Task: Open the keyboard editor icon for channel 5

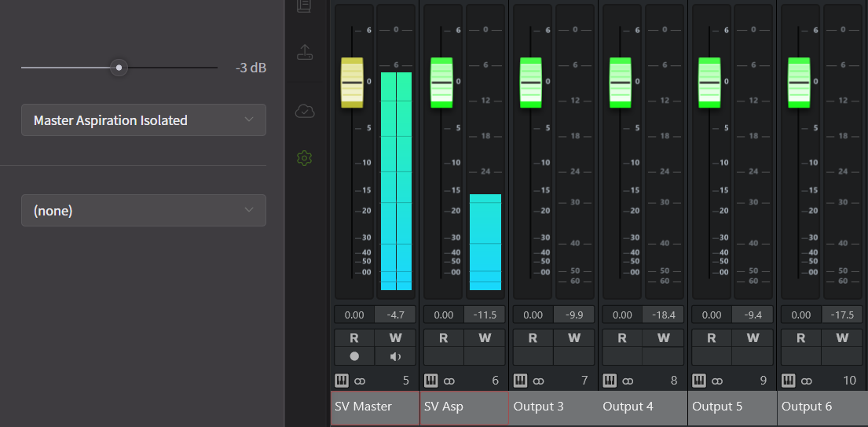Action: 342,381
